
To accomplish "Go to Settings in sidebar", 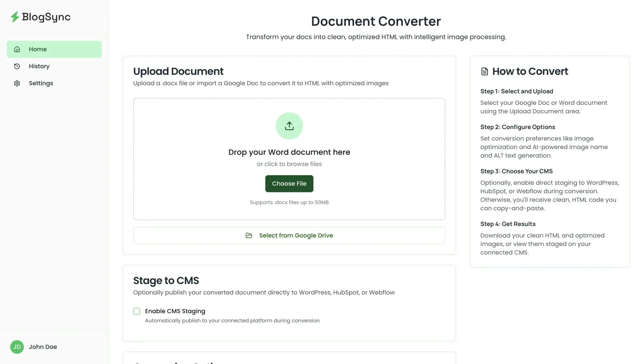I will (41, 83).
